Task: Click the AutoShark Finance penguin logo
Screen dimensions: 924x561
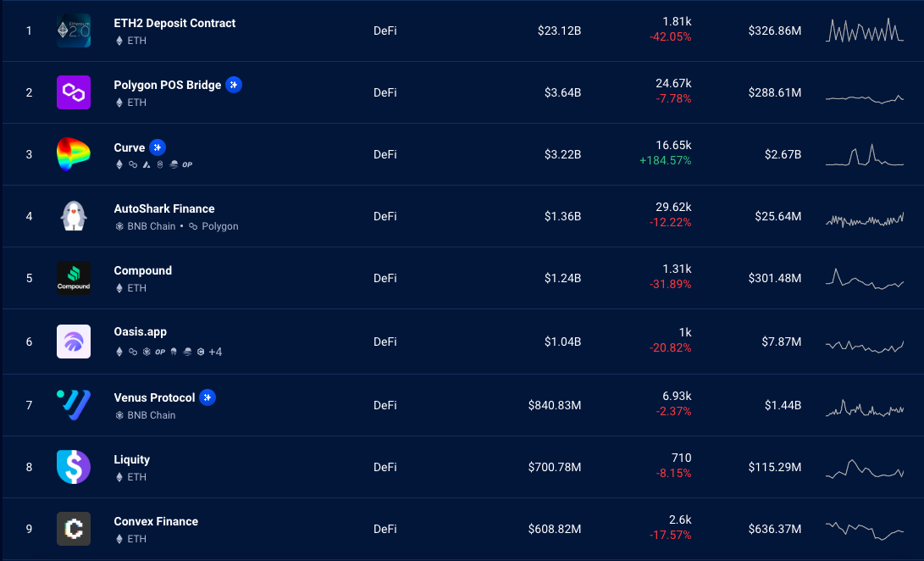Action: (x=74, y=216)
